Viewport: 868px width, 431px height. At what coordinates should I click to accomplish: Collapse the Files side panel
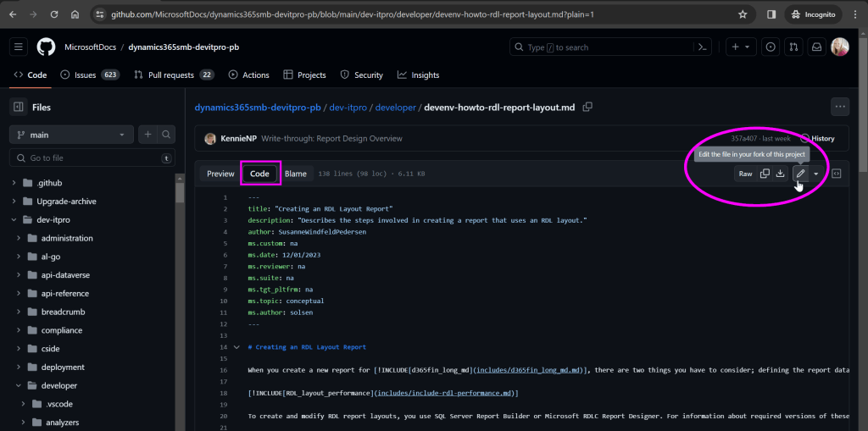click(19, 107)
